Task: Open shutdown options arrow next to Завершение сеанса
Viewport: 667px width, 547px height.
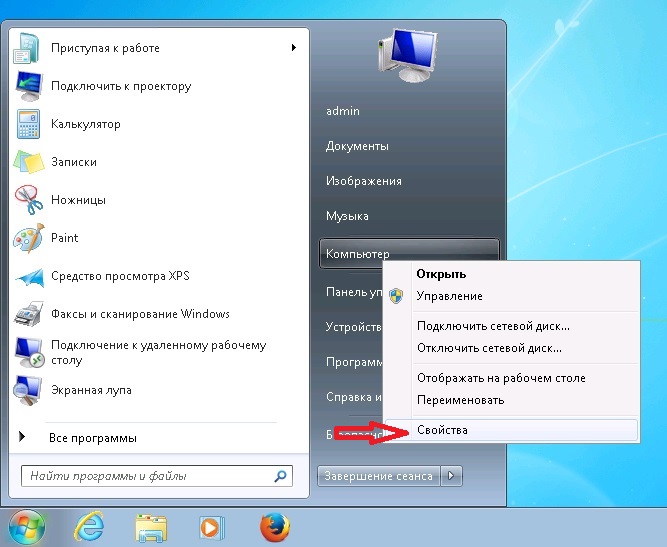Action: (x=452, y=476)
